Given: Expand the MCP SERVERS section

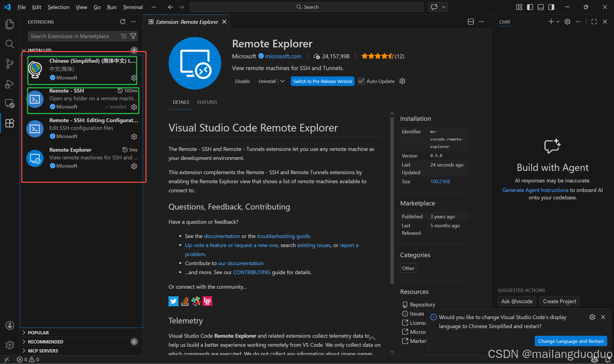Looking at the screenshot, I should pyautogui.click(x=43, y=351).
